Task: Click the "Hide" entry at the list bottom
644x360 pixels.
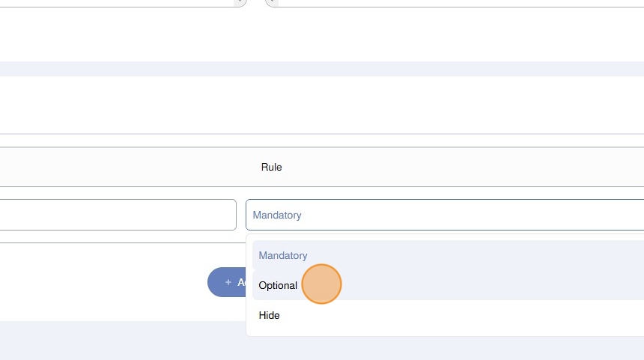Action: (x=270, y=315)
